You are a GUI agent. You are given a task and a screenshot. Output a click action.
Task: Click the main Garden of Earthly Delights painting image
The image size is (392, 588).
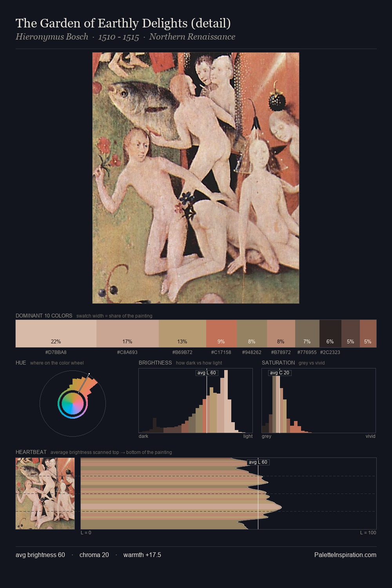[196, 178]
